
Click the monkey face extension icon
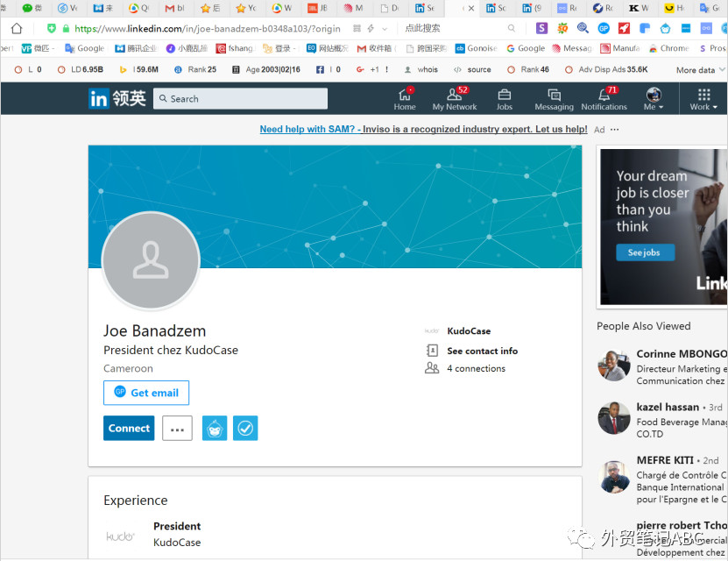[x=215, y=428]
